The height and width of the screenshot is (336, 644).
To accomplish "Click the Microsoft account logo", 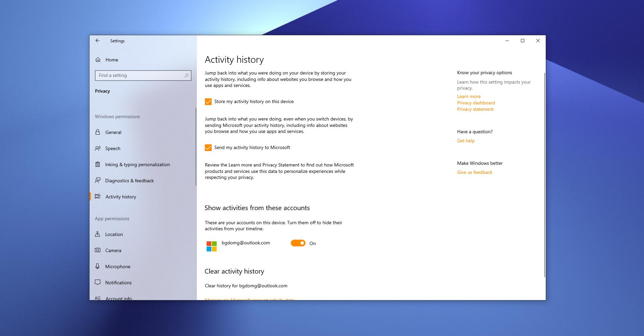I will tap(212, 246).
